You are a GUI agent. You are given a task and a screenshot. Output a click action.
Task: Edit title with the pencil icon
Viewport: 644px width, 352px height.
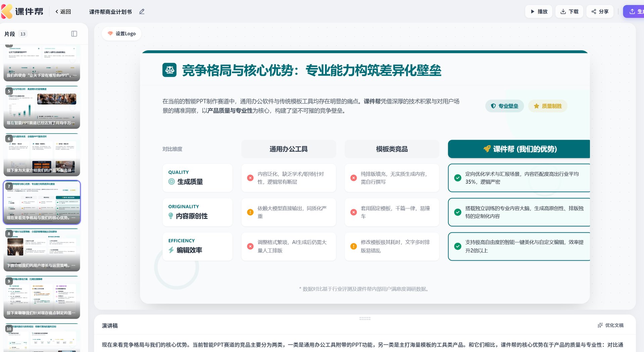[142, 11]
